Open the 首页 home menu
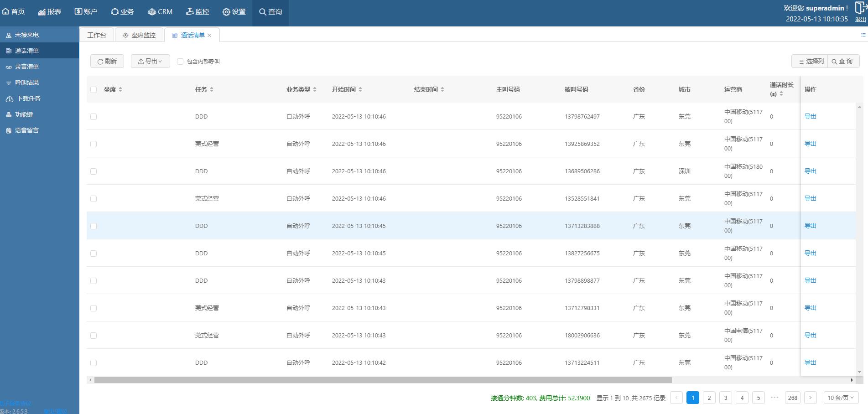 (14, 12)
